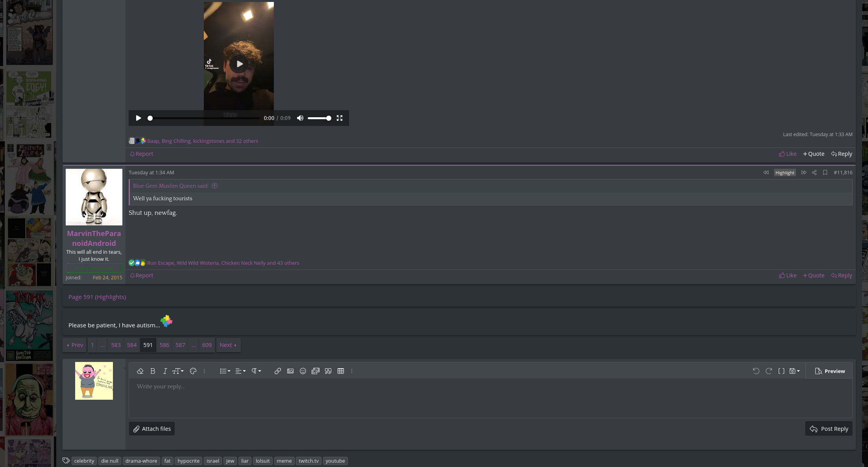Click the center play overlay on video
Screen dimensions: 868x467
pos(239,64)
